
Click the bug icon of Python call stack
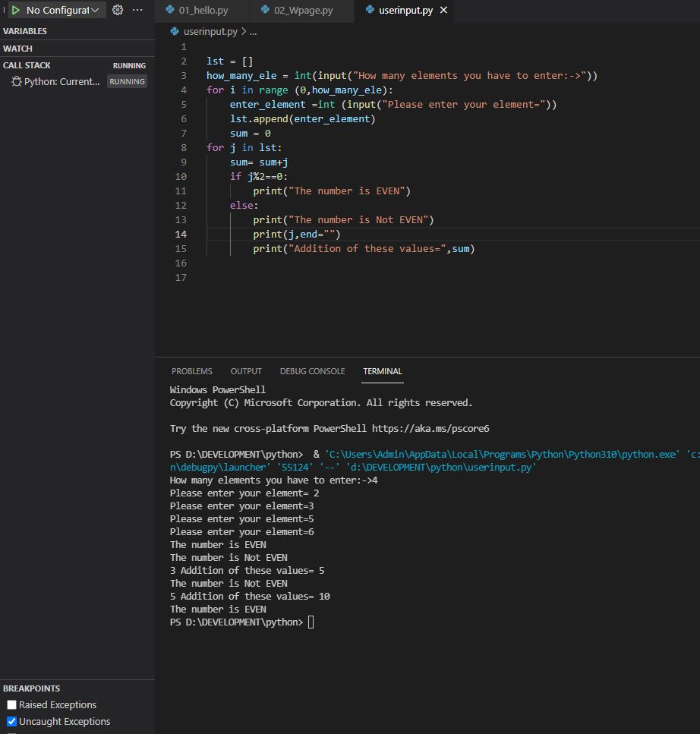16,82
